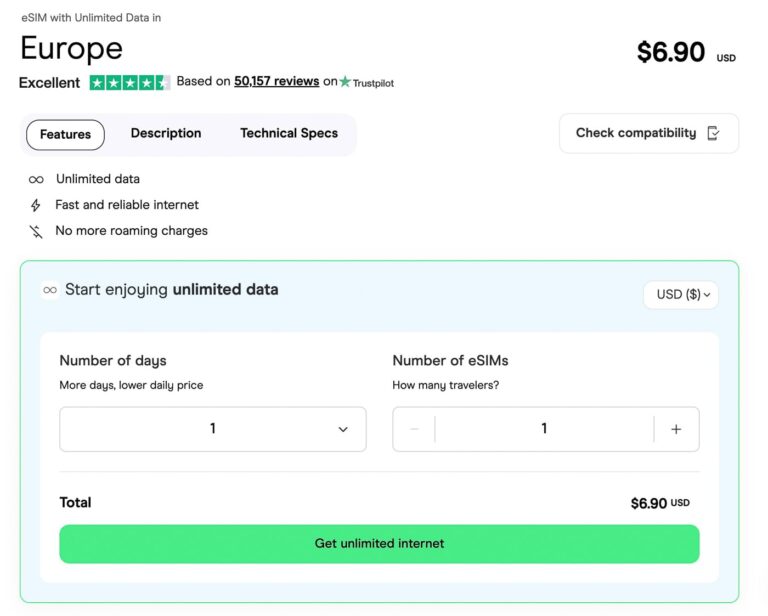Decrease eSIM count with minus button
Image resolution: width=768 pixels, height=616 pixels.
414,429
